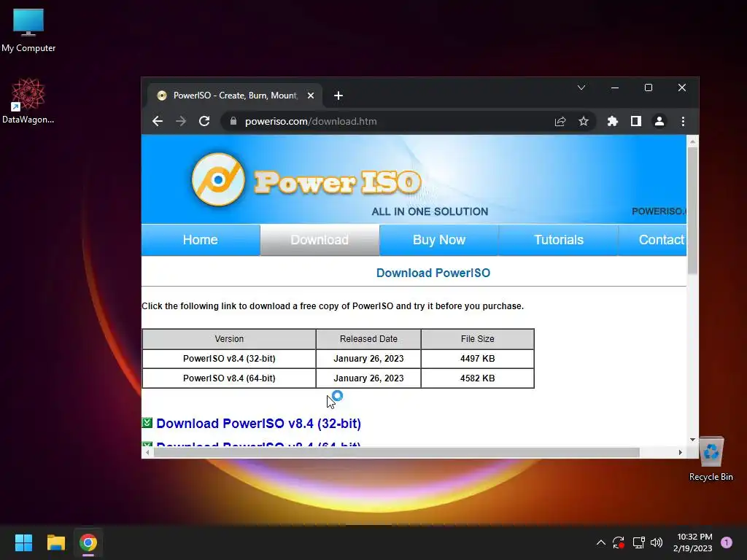This screenshot has height=560, width=747.
Task: View site security lock info
Action: coord(233,122)
